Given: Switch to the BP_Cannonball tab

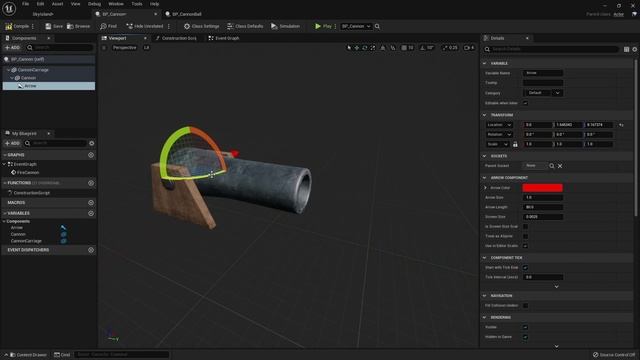Looking at the screenshot, I should (x=184, y=14).
